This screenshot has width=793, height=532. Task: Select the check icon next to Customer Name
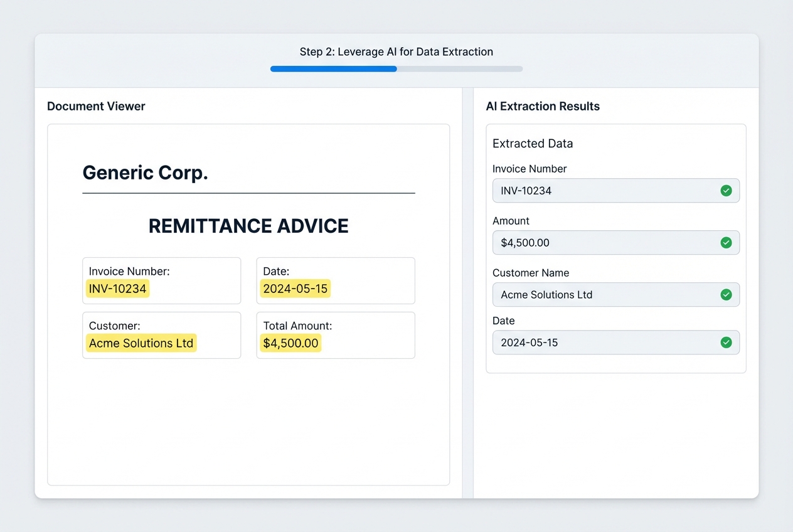pyautogui.click(x=726, y=294)
